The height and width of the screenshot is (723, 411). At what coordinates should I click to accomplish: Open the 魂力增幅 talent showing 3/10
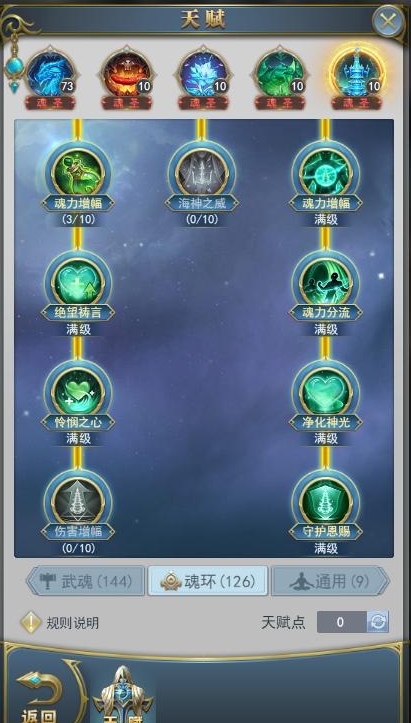point(77,173)
